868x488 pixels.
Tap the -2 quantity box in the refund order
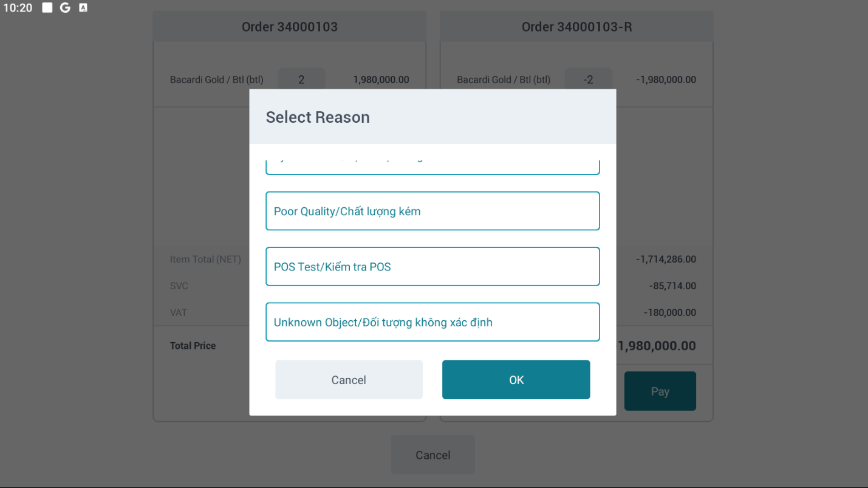[x=588, y=80]
